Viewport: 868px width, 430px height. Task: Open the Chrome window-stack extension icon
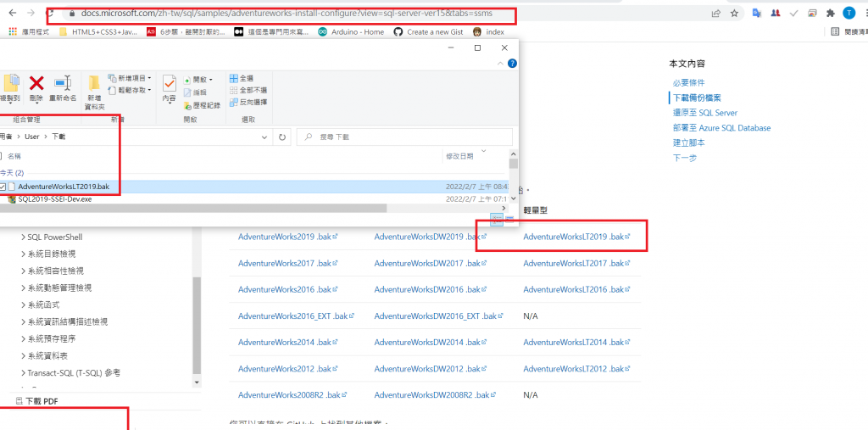(812, 14)
